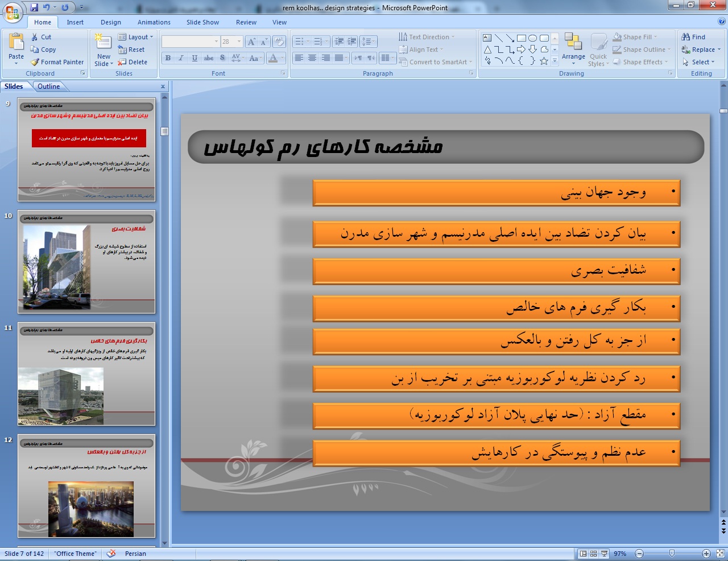728x561 pixels.
Task: Open the Shape Fill dropdown
Action: [x=636, y=37]
